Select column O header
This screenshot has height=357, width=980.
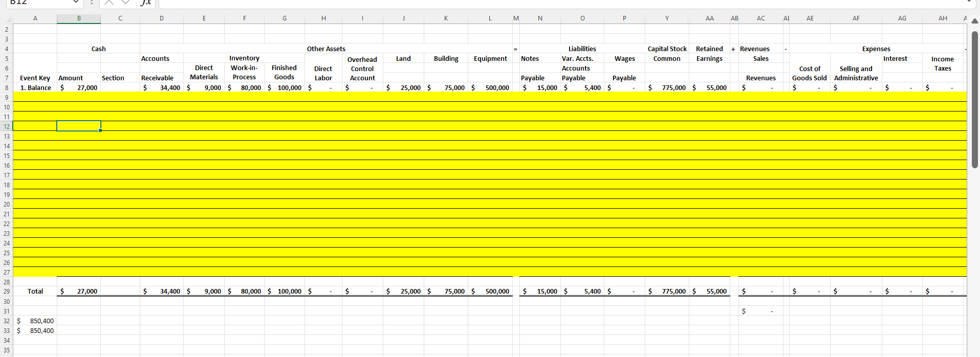tap(582, 18)
